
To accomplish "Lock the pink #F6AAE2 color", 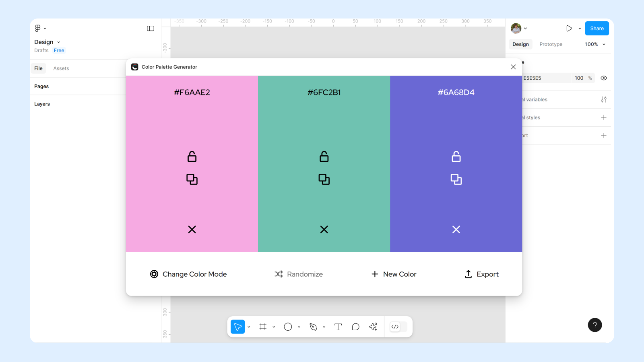I will pos(192,156).
